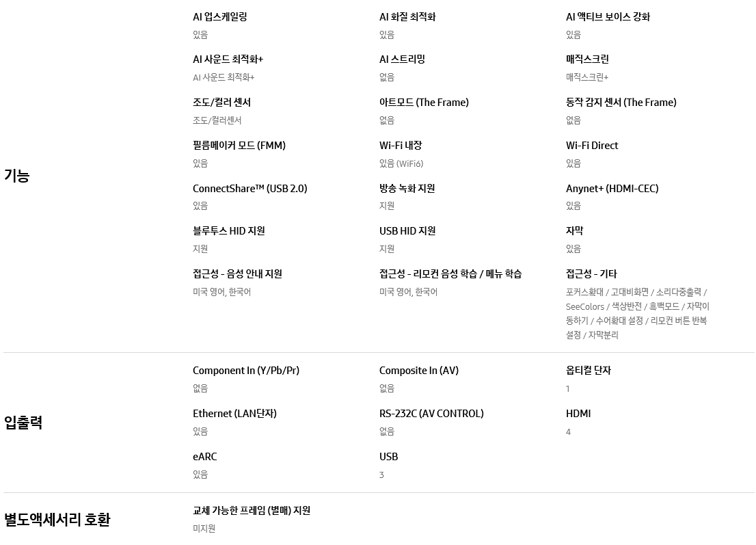
Task: Click the 별도액세서리 호환 section heading
Action: pos(57,520)
